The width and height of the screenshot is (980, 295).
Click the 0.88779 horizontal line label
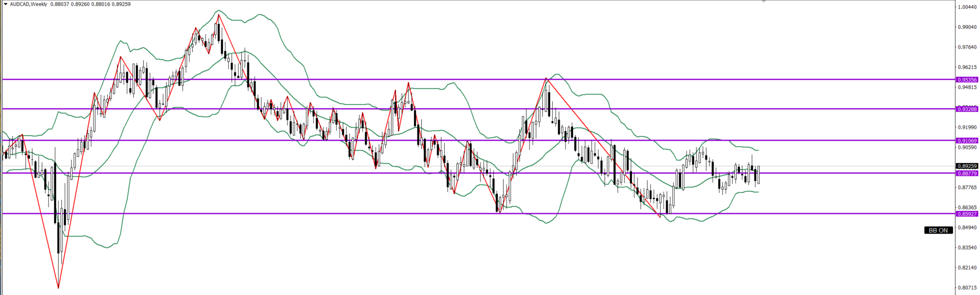coord(967,173)
